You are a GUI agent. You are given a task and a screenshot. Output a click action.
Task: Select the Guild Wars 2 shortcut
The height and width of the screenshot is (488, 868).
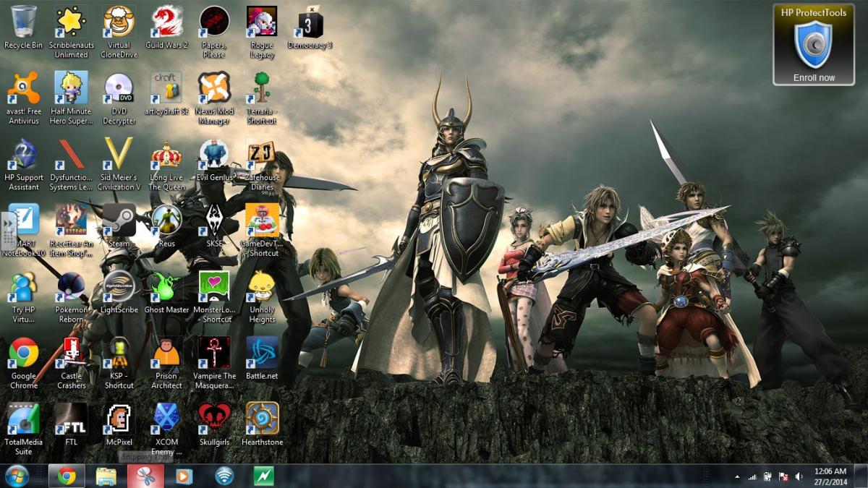pos(166,27)
